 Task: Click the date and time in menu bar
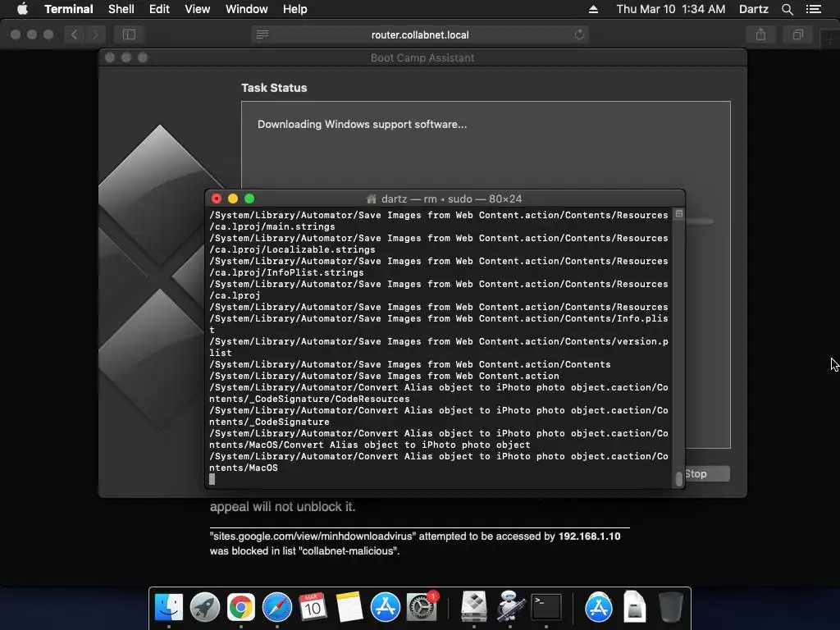tap(671, 9)
